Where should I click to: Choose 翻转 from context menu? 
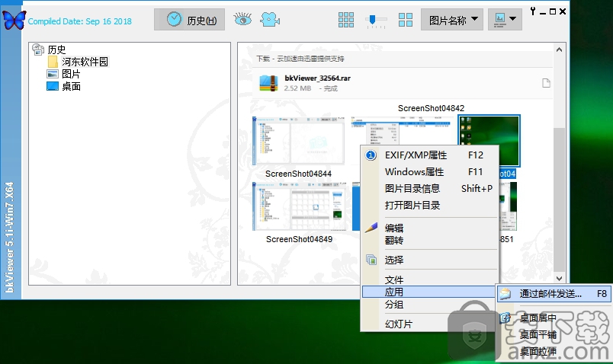click(x=429, y=241)
